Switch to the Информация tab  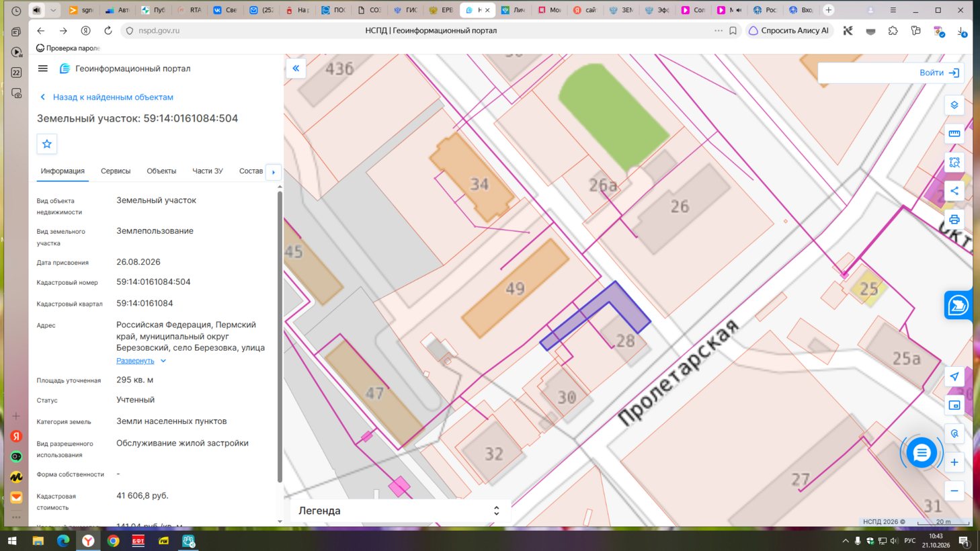click(63, 171)
